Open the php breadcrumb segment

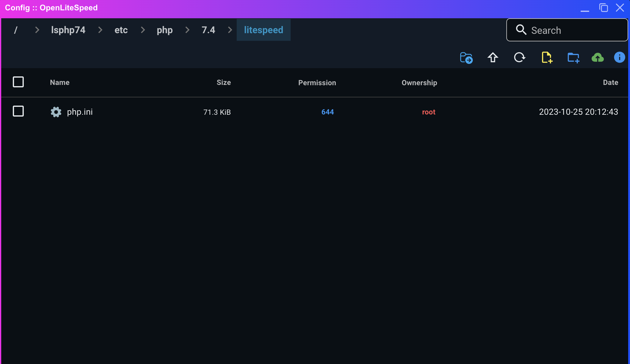tap(165, 30)
